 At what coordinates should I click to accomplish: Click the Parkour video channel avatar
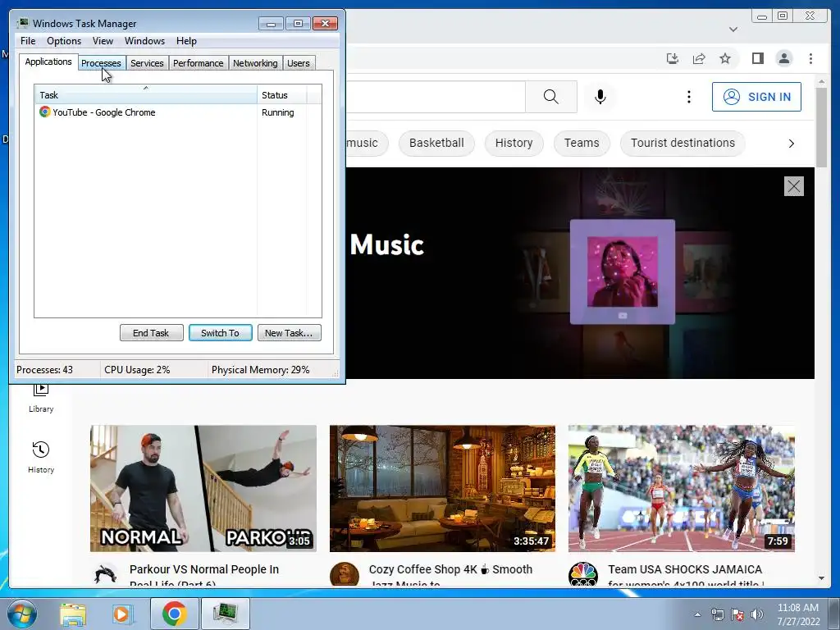pyautogui.click(x=105, y=574)
